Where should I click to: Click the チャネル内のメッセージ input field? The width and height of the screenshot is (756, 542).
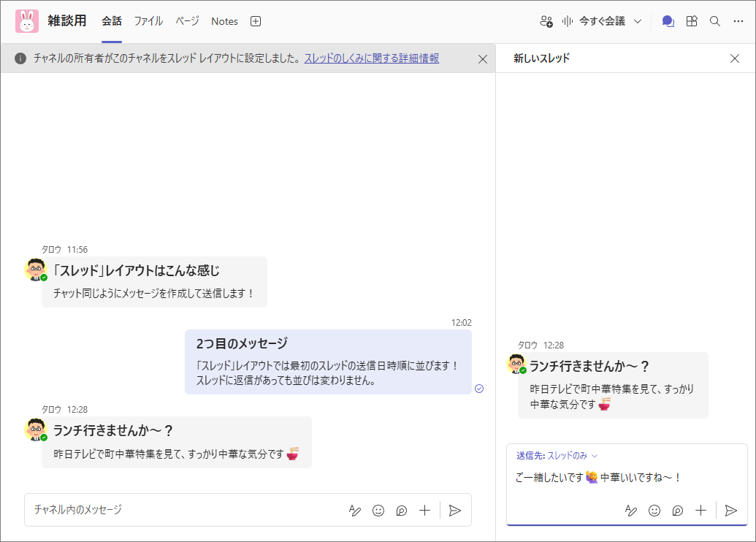pyautogui.click(x=183, y=510)
